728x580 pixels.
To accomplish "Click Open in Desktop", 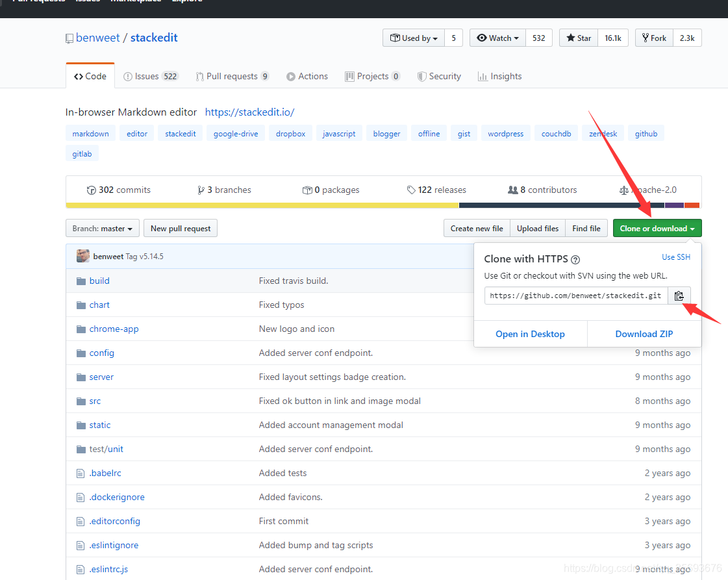I will (530, 334).
